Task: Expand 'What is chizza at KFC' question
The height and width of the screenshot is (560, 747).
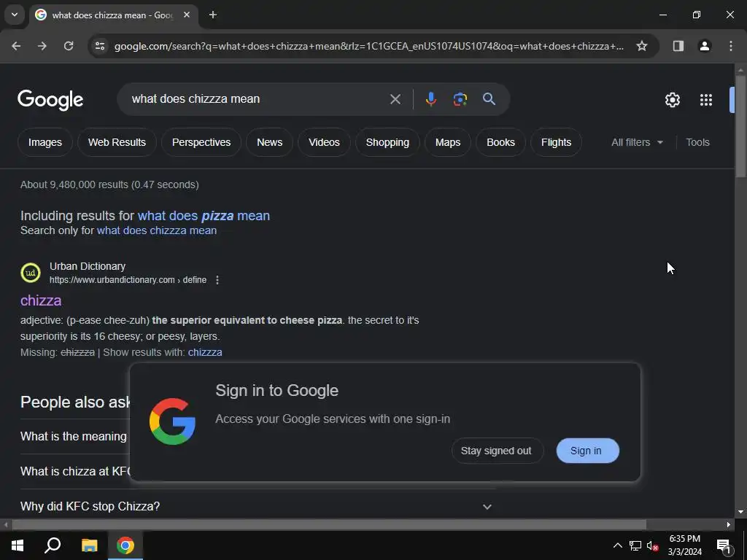Action: point(75,472)
